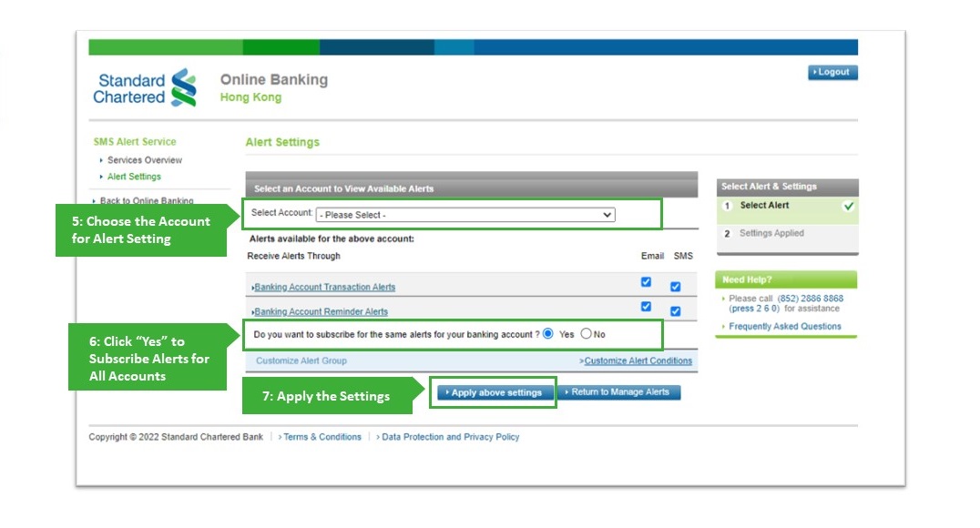This screenshot has width=980, height=528.
Task: Click the Logout button
Action: tap(832, 73)
